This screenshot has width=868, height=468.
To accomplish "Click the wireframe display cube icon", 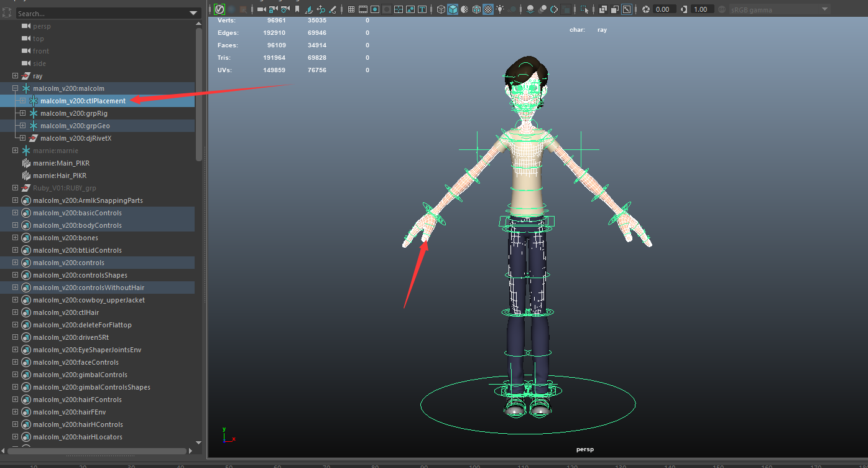I will pos(441,9).
